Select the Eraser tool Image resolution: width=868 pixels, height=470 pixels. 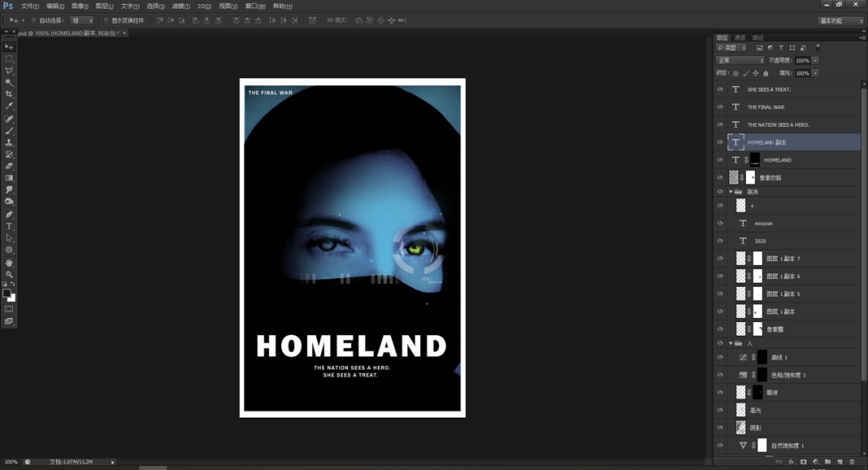pyautogui.click(x=9, y=166)
